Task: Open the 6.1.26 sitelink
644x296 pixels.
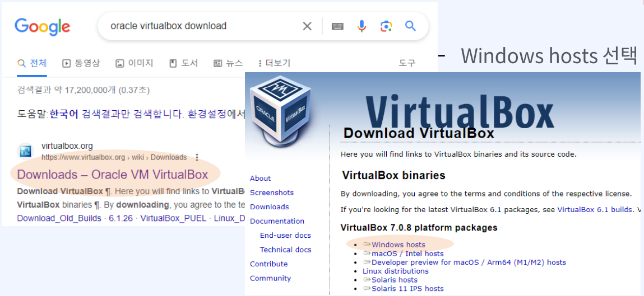Action: (x=121, y=218)
